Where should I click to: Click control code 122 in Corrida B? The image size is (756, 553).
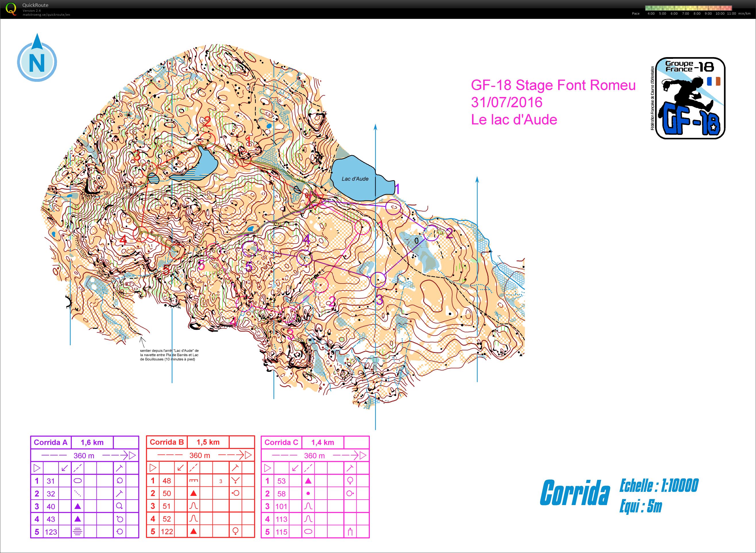tap(167, 531)
